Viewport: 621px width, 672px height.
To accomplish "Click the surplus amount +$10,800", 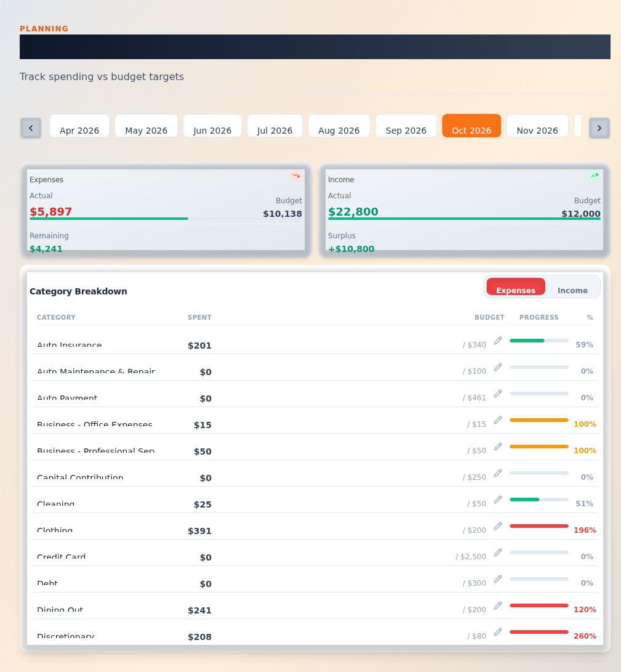I will pos(351,249).
